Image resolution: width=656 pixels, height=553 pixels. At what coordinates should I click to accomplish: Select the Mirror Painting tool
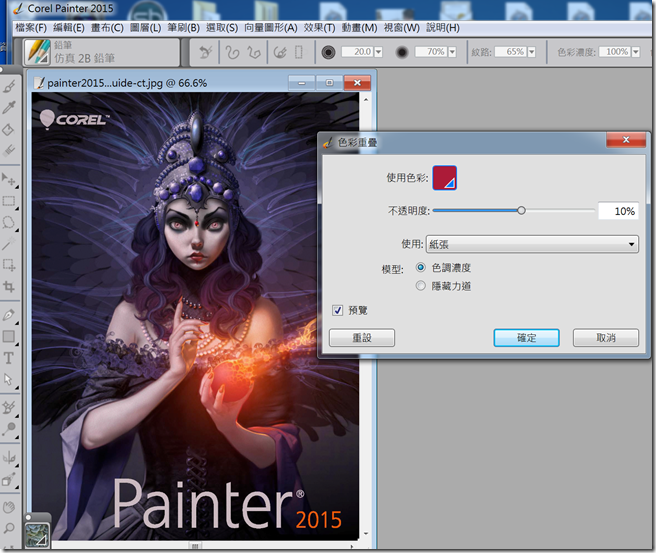point(9,457)
